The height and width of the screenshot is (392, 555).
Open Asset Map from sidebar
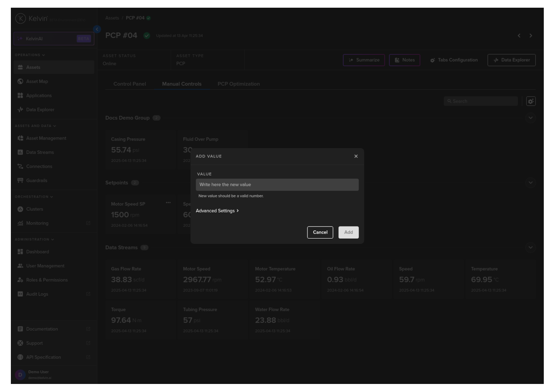point(37,82)
